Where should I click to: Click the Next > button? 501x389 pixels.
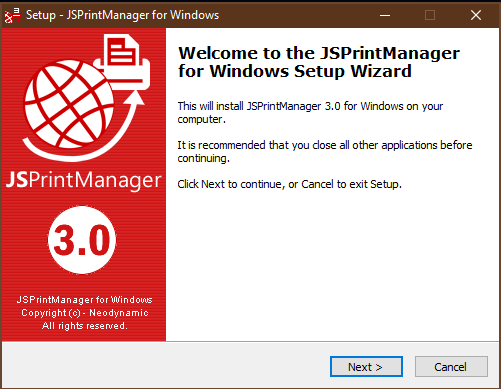tap(366, 367)
